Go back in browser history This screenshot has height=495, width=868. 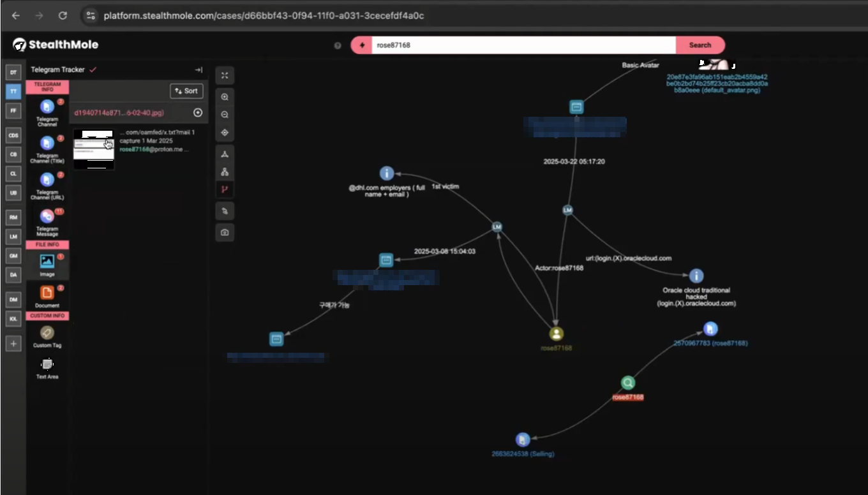16,15
